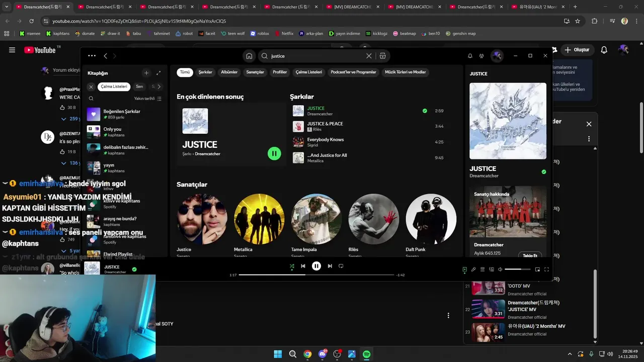The height and width of the screenshot is (362, 644).
Task: Open YouTube hamburger guide menu
Action: click(12, 50)
